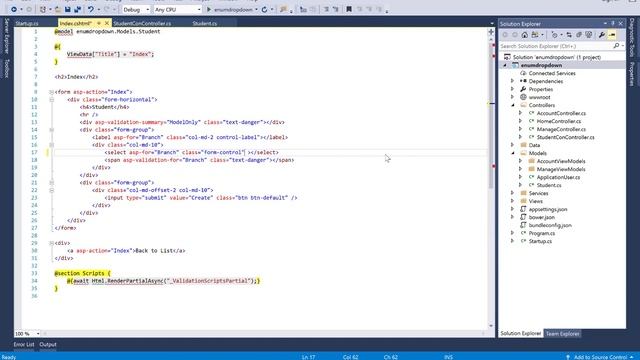The height and width of the screenshot is (360, 640).
Task: Click the Home icon in Solution Explorer
Action: tap(524, 35)
